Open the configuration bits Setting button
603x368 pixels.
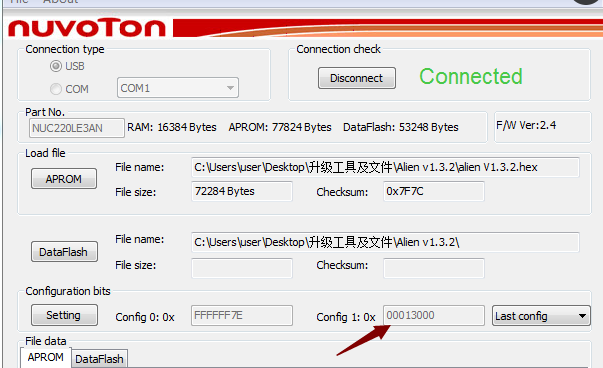point(64,315)
